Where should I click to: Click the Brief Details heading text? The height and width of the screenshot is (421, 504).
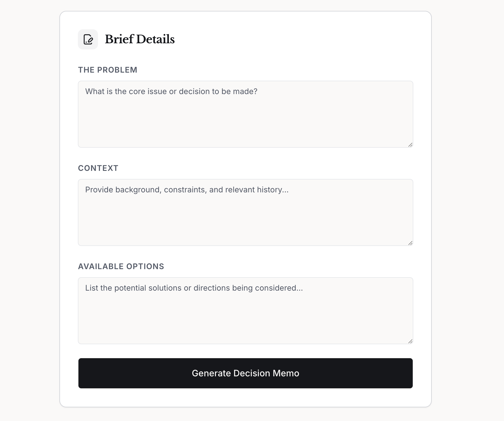coord(140,39)
